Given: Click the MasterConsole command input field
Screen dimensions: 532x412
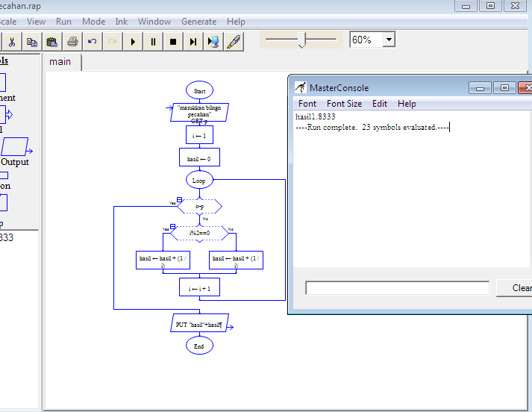Looking at the screenshot, I should click(397, 288).
